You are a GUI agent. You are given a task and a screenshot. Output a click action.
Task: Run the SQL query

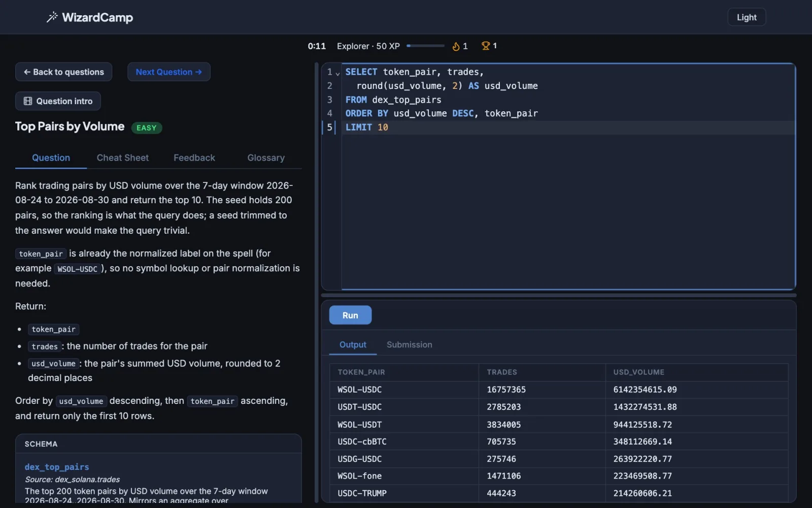point(350,315)
